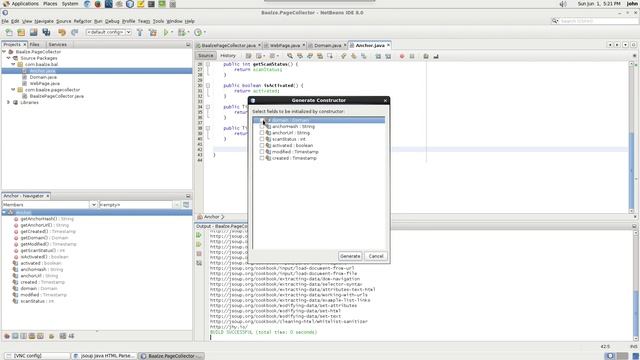Screen dimensions: 640x360
Task: Check the domain : Domain field checkbox
Action: pyautogui.click(x=262, y=120)
